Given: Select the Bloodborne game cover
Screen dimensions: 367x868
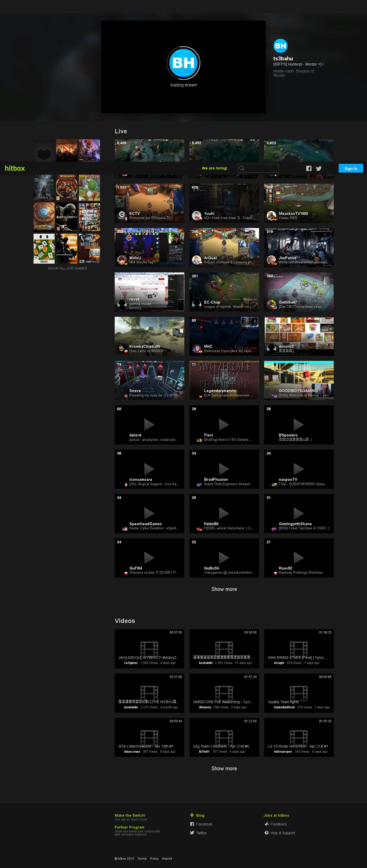Looking at the screenshot, I should tap(44, 187).
